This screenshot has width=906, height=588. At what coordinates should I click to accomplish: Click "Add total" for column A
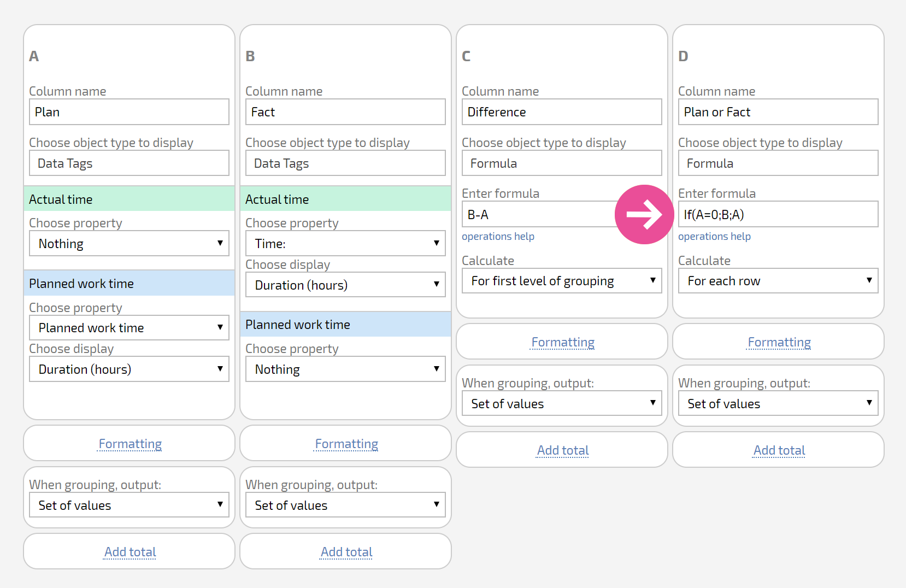[x=130, y=552]
